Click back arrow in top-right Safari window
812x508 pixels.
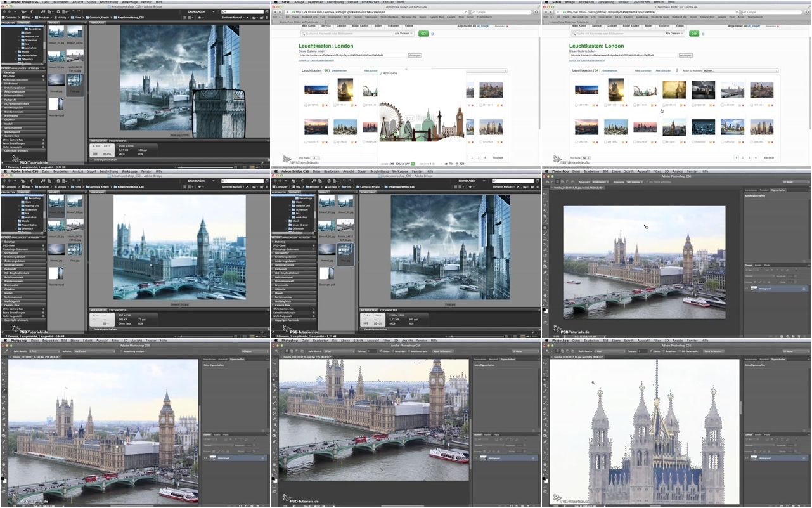(545, 12)
